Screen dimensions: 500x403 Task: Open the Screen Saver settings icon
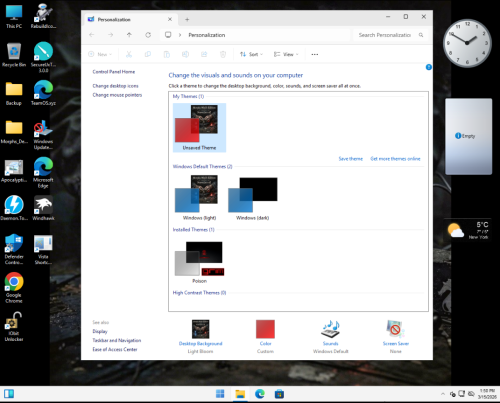[395, 329]
